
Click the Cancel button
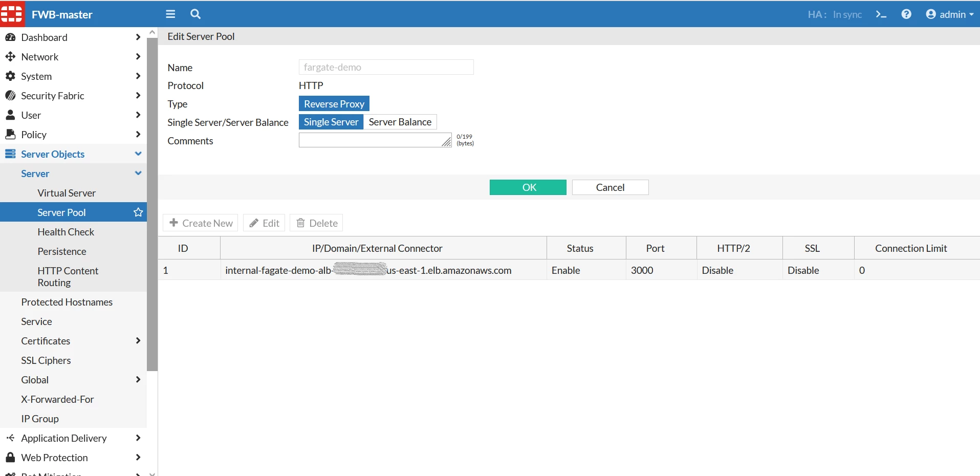point(611,187)
